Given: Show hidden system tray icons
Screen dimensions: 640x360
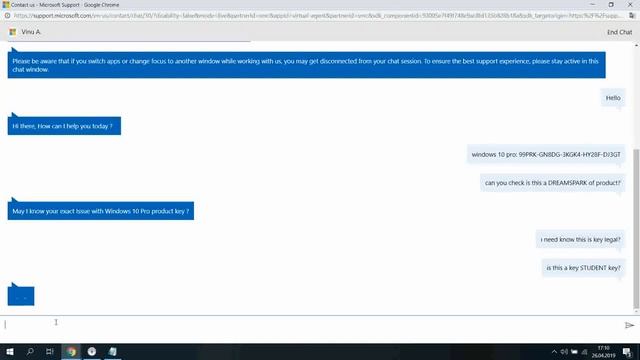Looking at the screenshot, I should coord(554,352).
